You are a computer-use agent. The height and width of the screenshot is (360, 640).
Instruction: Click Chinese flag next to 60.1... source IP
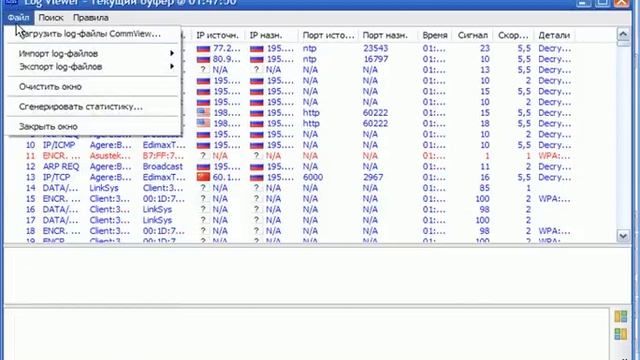click(x=203, y=177)
